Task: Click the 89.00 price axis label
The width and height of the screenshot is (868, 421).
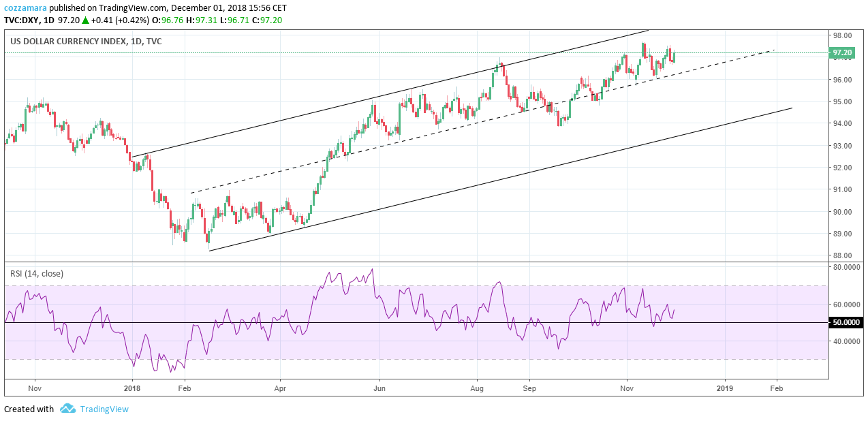Action: point(843,234)
